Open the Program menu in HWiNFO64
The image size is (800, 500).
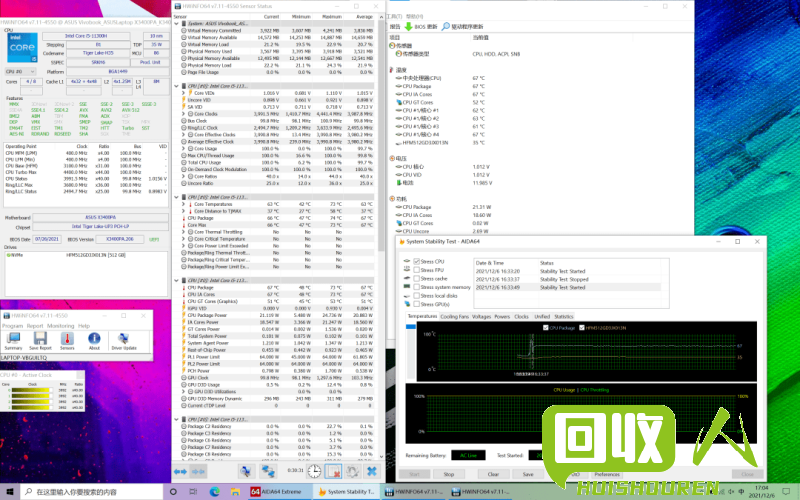[x=13, y=326]
